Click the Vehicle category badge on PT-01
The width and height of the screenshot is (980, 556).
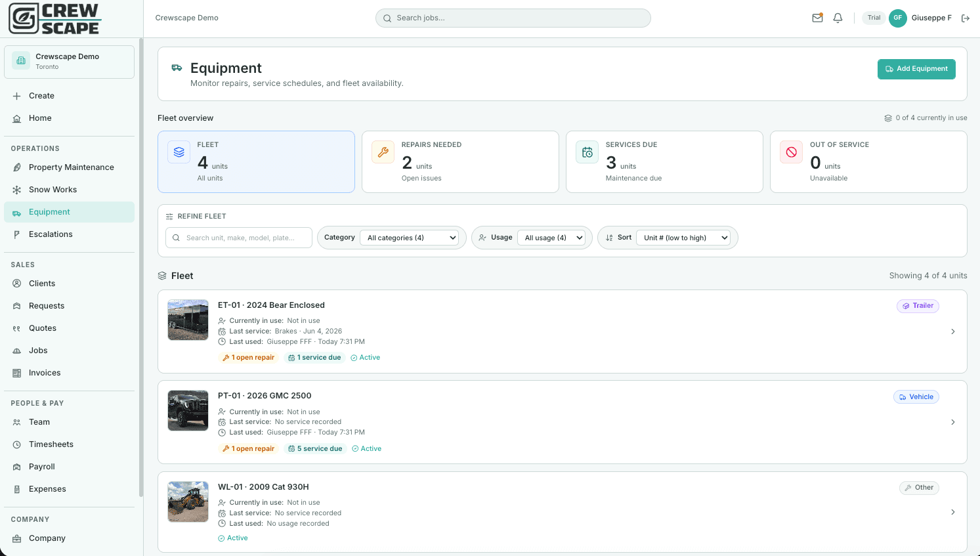tap(916, 397)
